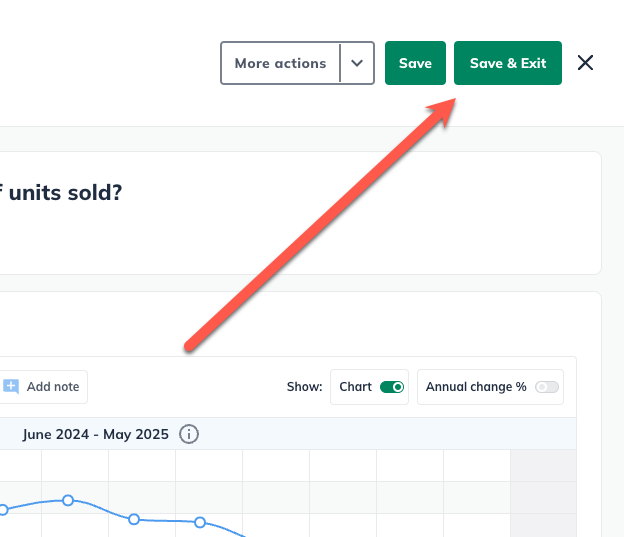Click the Save & Exit button
Image resolution: width=624 pixels, height=537 pixels.
tap(508, 63)
